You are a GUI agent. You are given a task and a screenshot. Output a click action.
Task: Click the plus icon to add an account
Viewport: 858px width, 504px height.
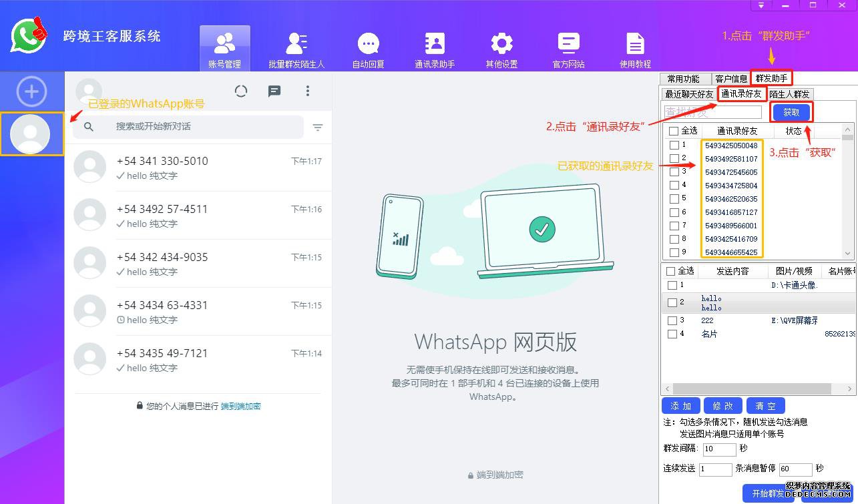coord(31,92)
